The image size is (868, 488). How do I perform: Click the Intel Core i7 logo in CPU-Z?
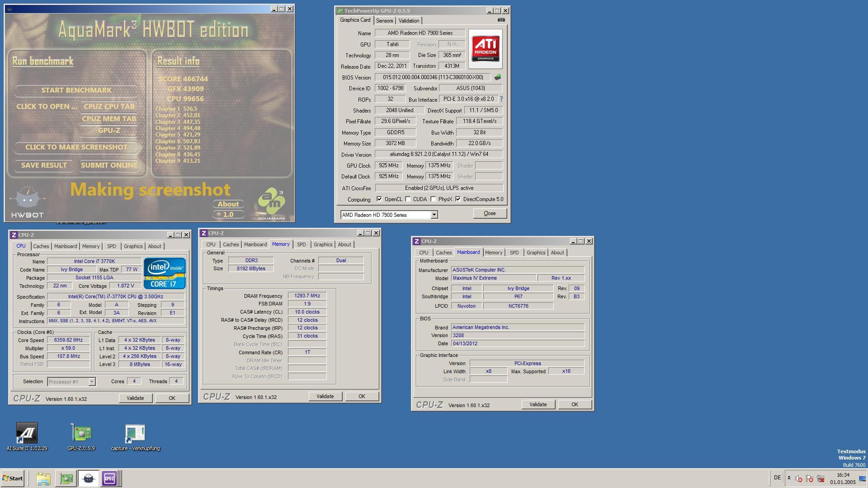pyautogui.click(x=165, y=273)
